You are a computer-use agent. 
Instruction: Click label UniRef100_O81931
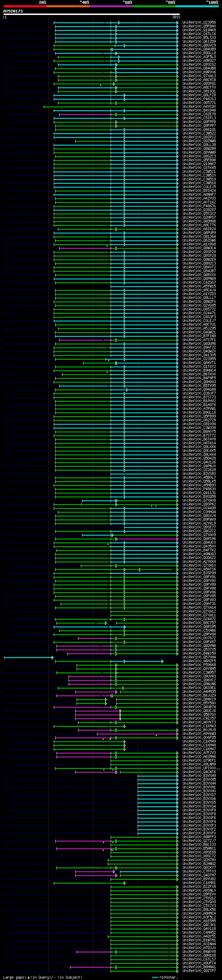(x=199, y=91)
